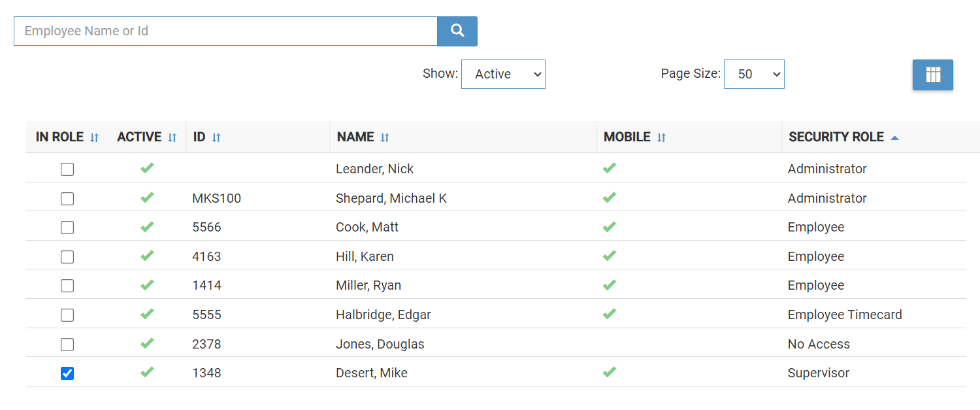Sort by the ID column arrows
980x410 pixels.
click(x=216, y=137)
